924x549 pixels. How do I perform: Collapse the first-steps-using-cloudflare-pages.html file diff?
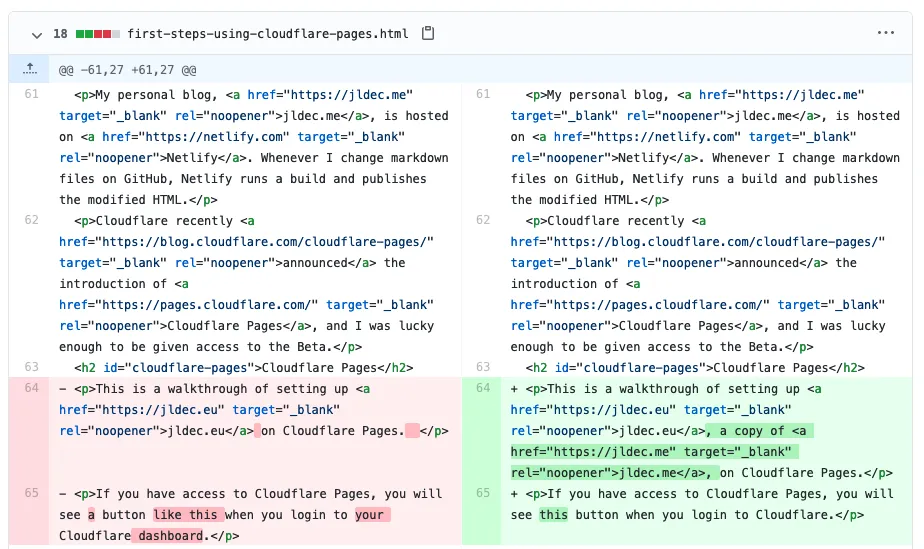point(37,35)
